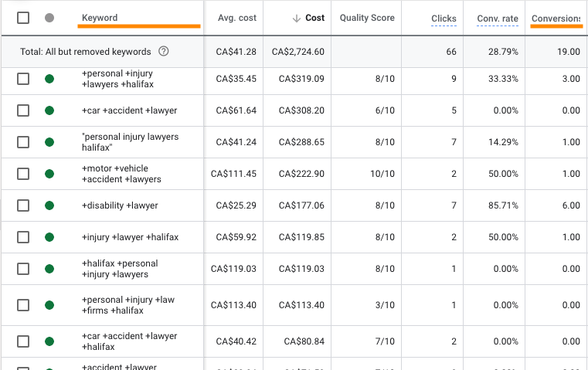Click status dot for +disability +lawyer
The height and width of the screenshot is (370, 588).
(49, 205)
